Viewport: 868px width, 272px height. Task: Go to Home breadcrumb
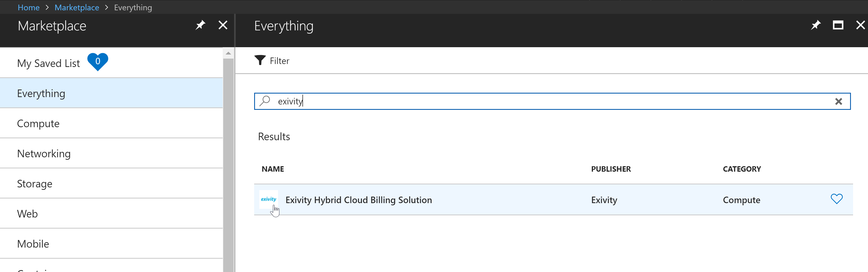29,7
